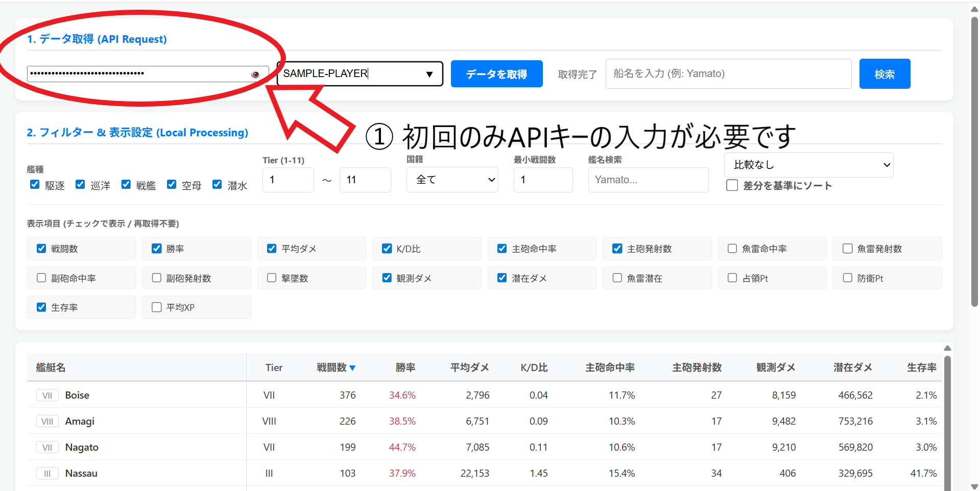This screenshot has height=491, width=980.
Task: Enable the 魚雷命中率 display checkbox
Action: coord(732,249)
